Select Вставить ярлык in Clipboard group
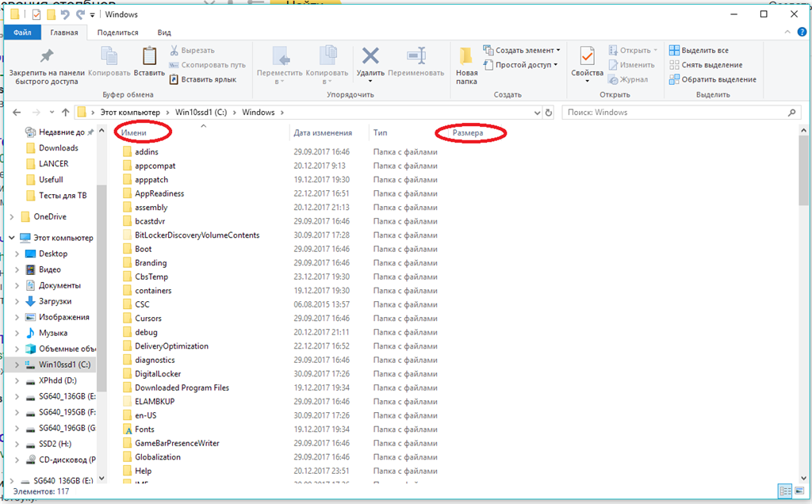 click(202, 79)
